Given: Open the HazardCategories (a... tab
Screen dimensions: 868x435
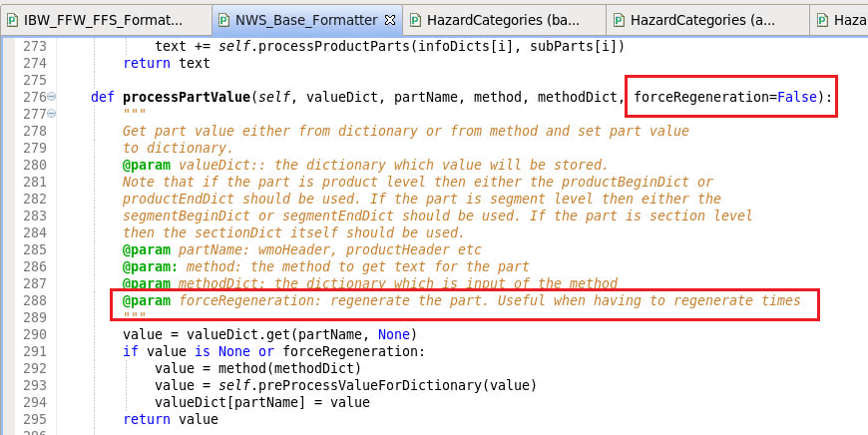Looking at the screenshot, I should (703, 21).
